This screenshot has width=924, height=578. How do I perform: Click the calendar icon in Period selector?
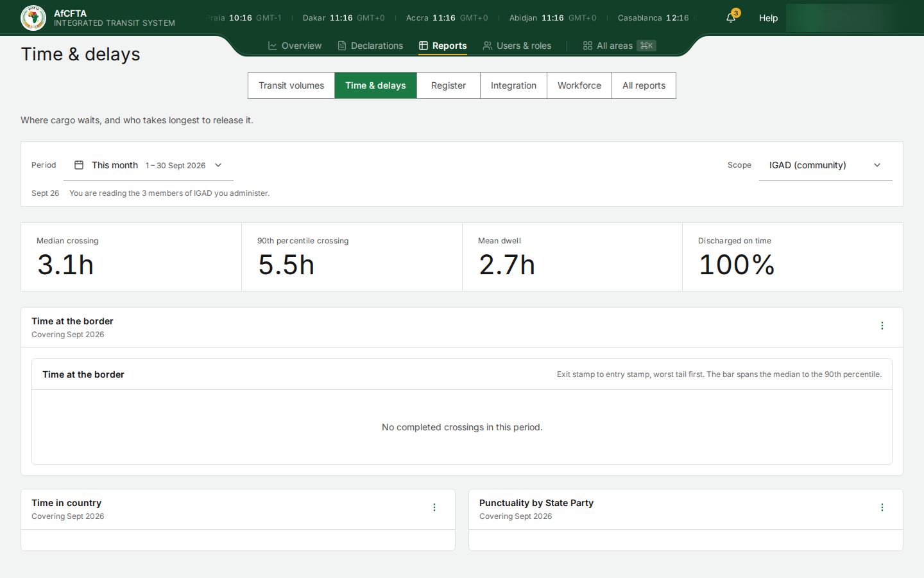click(x=79, y=165)
